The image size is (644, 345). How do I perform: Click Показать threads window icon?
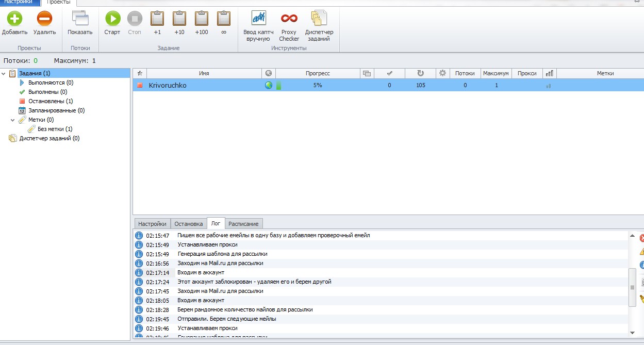(x=80, y=20)
